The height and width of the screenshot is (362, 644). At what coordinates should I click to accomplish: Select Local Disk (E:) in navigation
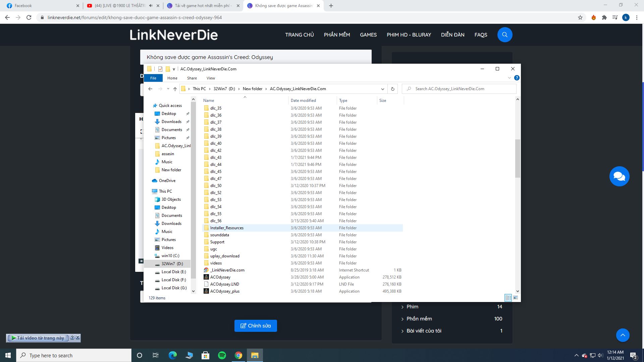click(x=173, y=272)
